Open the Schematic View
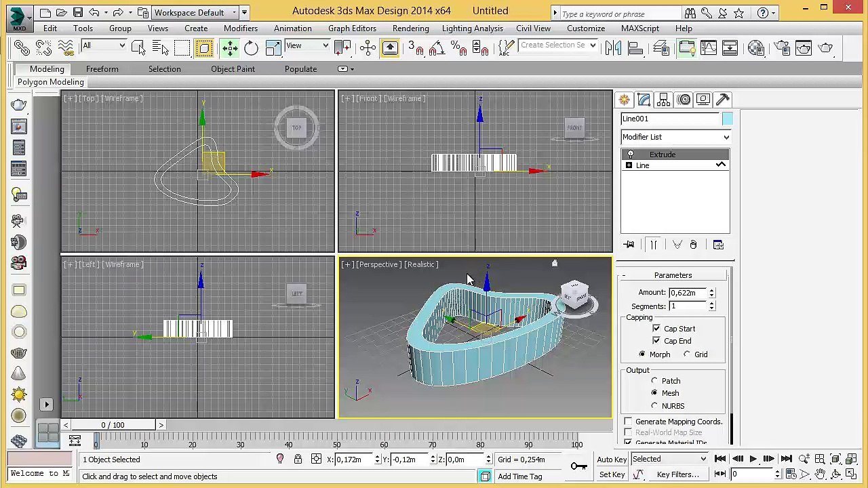This screenshot has height=488, width=868. [730, 47]
